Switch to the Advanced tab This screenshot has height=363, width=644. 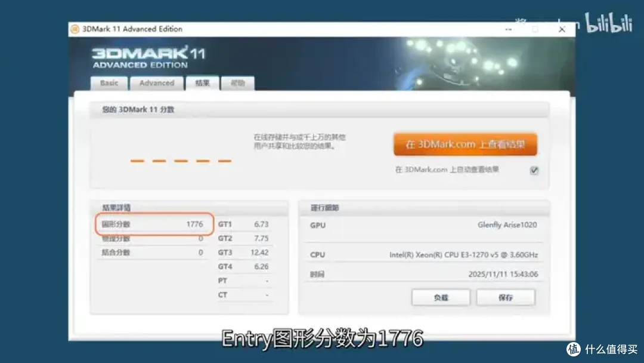point(156,83)
